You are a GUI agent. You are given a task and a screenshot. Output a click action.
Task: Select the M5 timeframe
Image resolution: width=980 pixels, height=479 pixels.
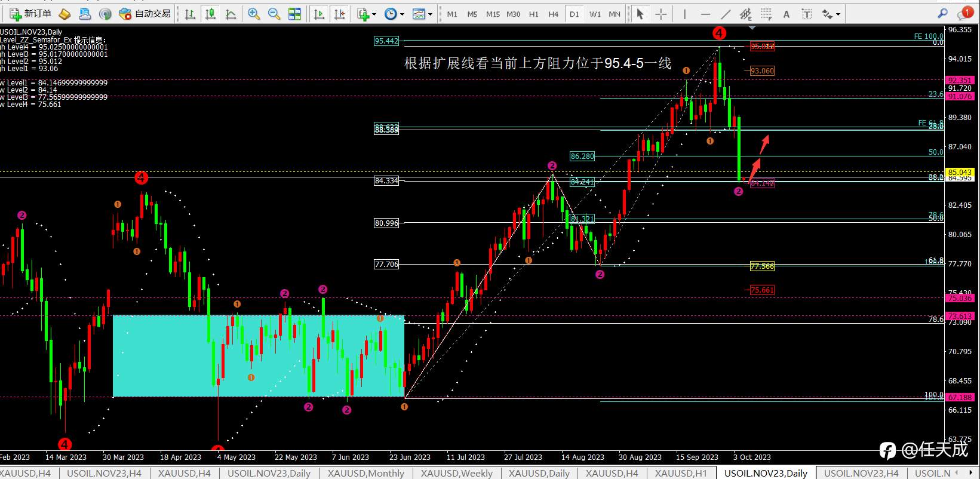[472, 14]
